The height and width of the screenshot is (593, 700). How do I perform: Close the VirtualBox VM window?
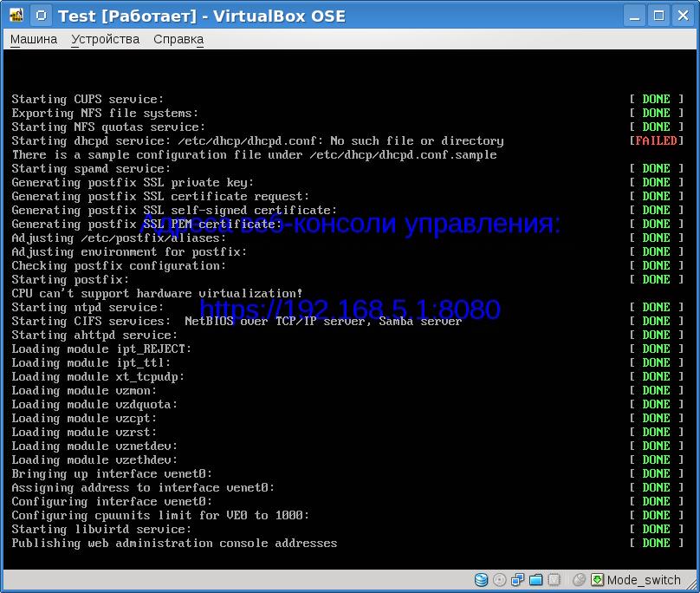coord(683,16)
